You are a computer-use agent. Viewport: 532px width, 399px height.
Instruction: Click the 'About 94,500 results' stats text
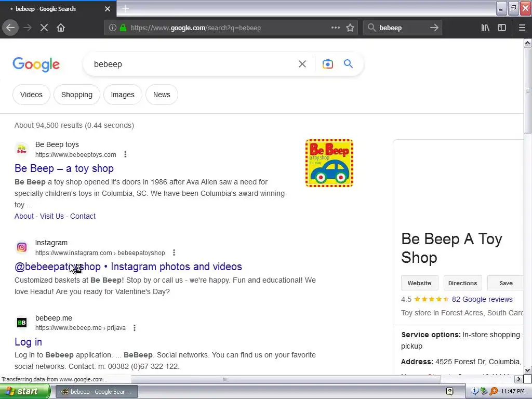pos(74,125)
